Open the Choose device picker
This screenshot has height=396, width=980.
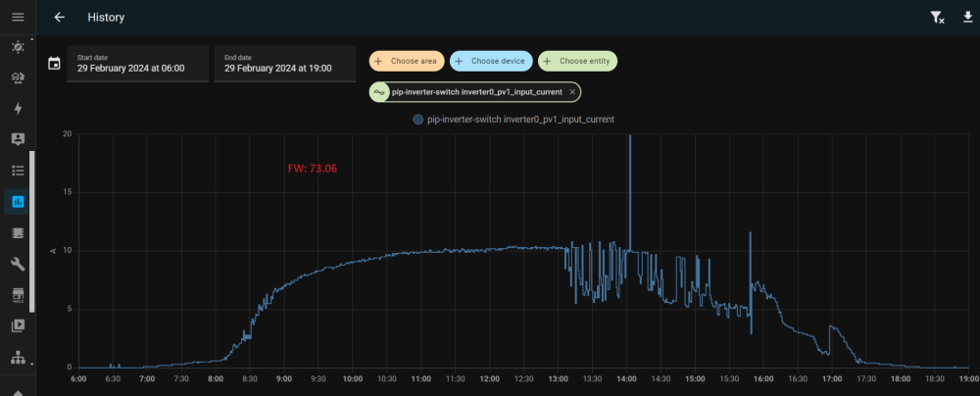(x=491, y=62)
